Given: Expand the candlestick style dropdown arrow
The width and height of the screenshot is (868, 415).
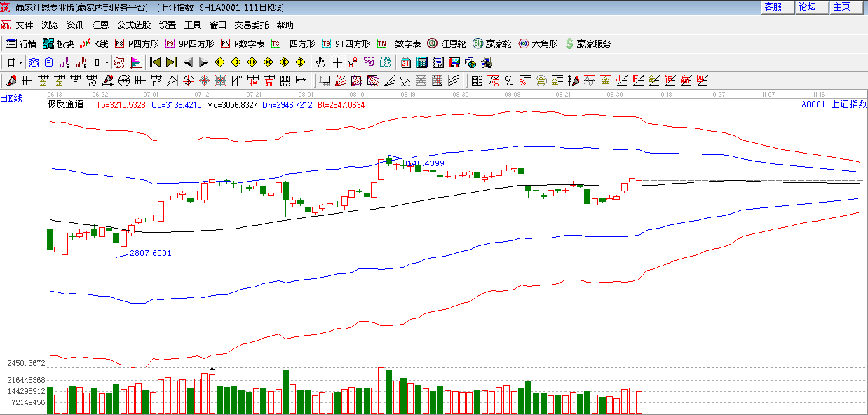Looking at the screenshot, I should coord(107,62).
